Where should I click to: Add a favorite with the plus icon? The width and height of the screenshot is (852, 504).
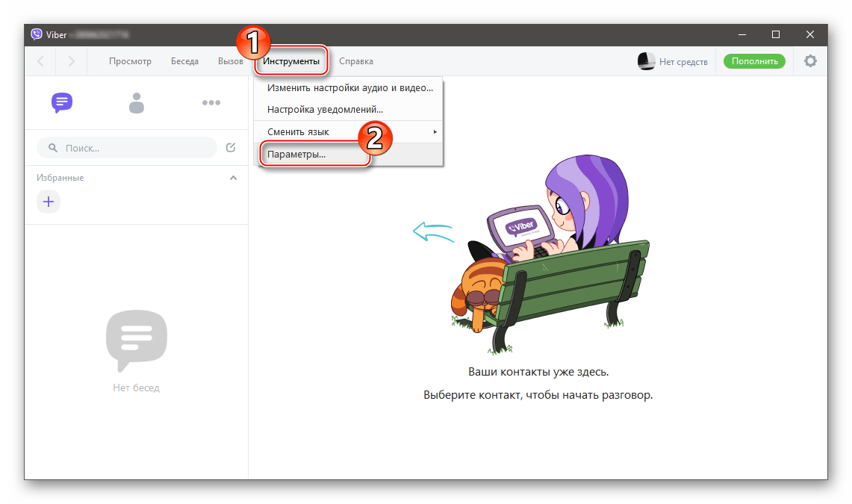tap(49, 202)
